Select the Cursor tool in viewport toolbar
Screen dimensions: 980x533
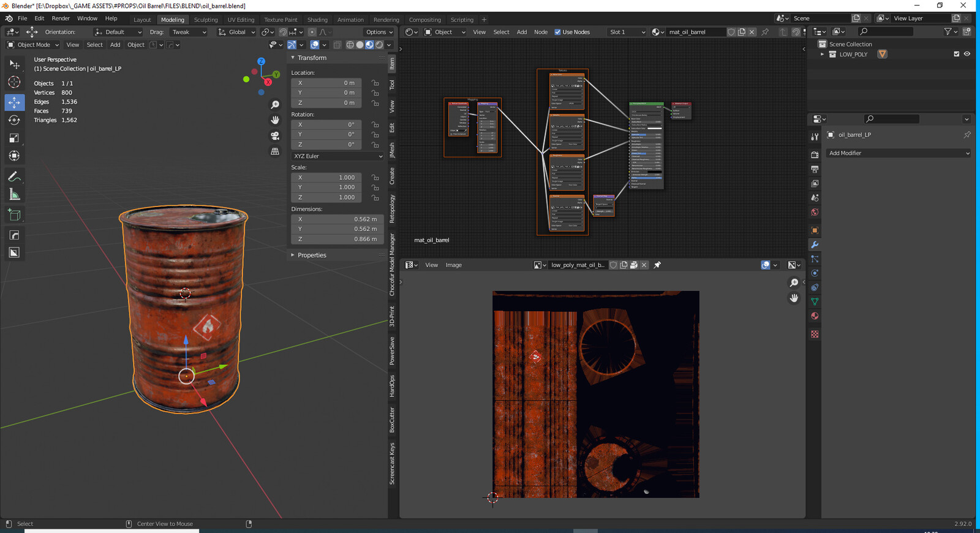click(14, 82)
